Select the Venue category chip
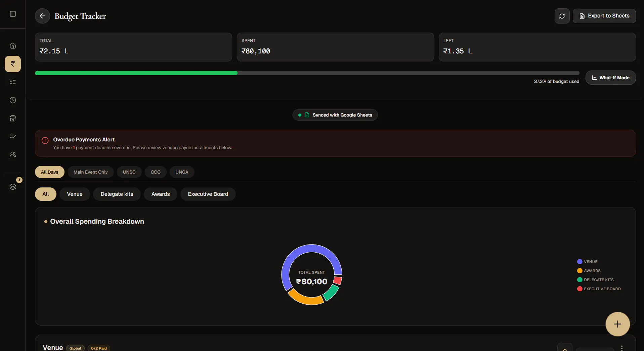Screen dimensions: 644x351 pos(75,194)
